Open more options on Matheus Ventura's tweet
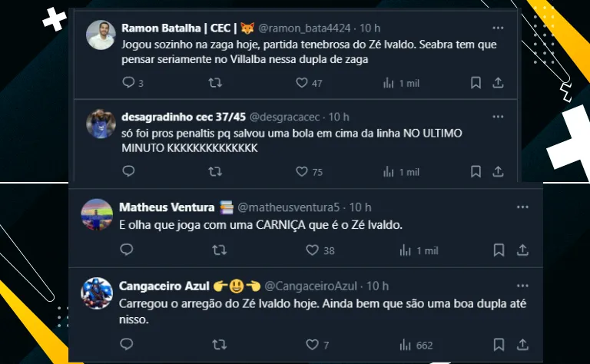Viewport: 590px width, 364px height. pos(522,207)
